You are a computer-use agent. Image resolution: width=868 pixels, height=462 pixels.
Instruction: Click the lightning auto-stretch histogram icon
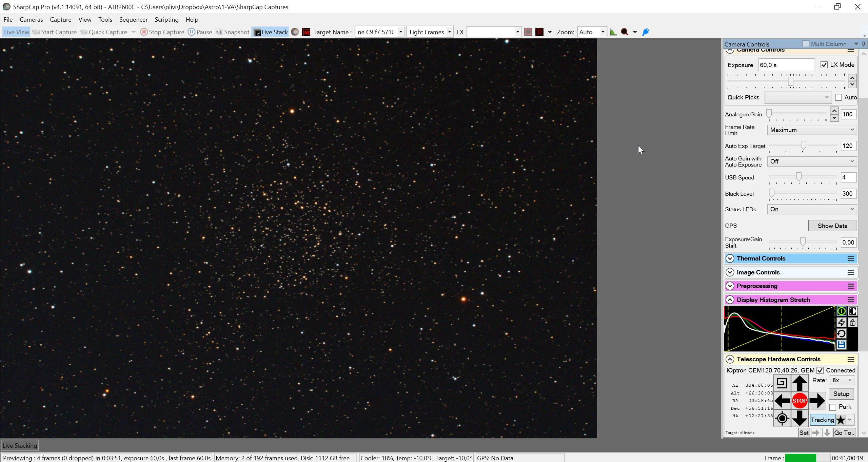841,322
